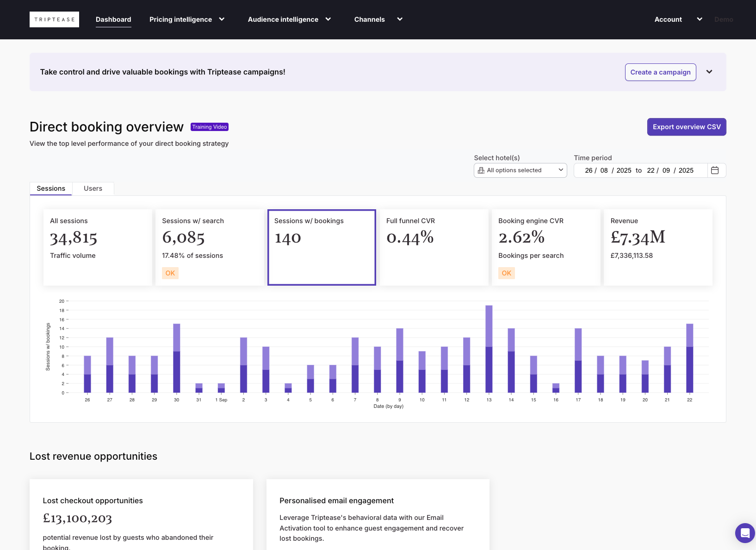Open the calendar date picker icon

coord(714,170)
